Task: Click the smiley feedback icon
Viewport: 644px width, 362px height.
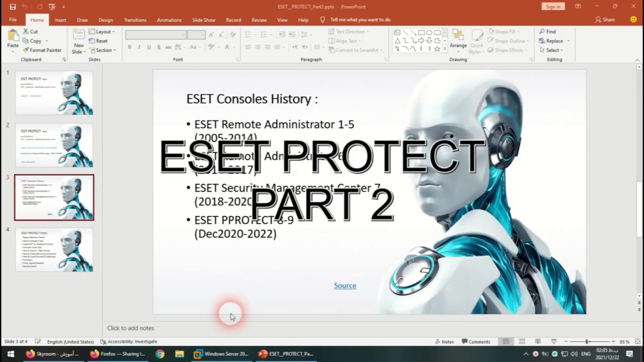Action: coord(633,19)
